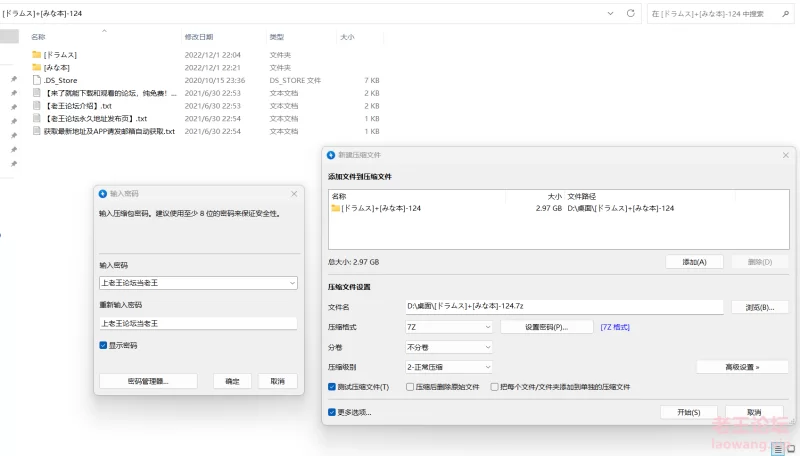Open the 压缩级别 dropdown
The image size is (800, 456).
pos(448,367)
